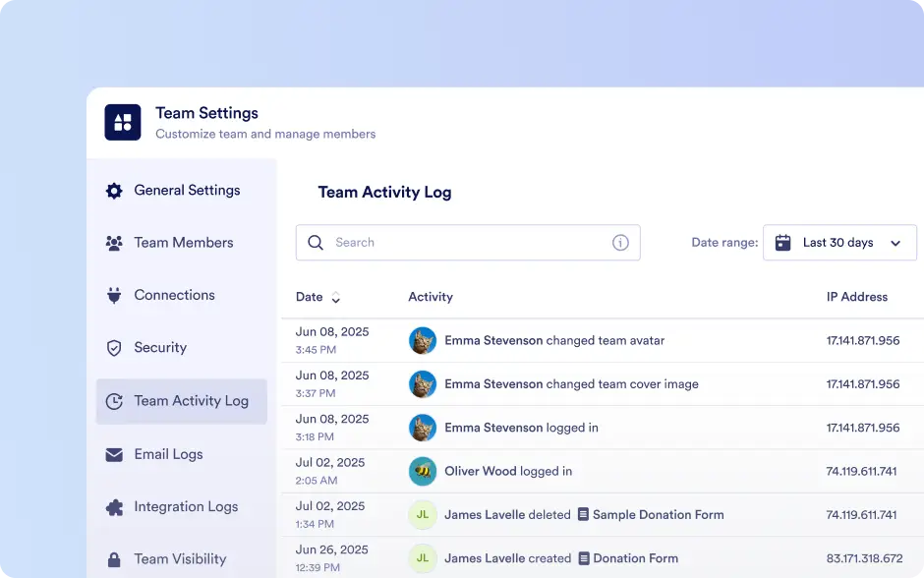Click Customize team and manage members subtitle
Screen dimensions: 924x578
[265, 134]
